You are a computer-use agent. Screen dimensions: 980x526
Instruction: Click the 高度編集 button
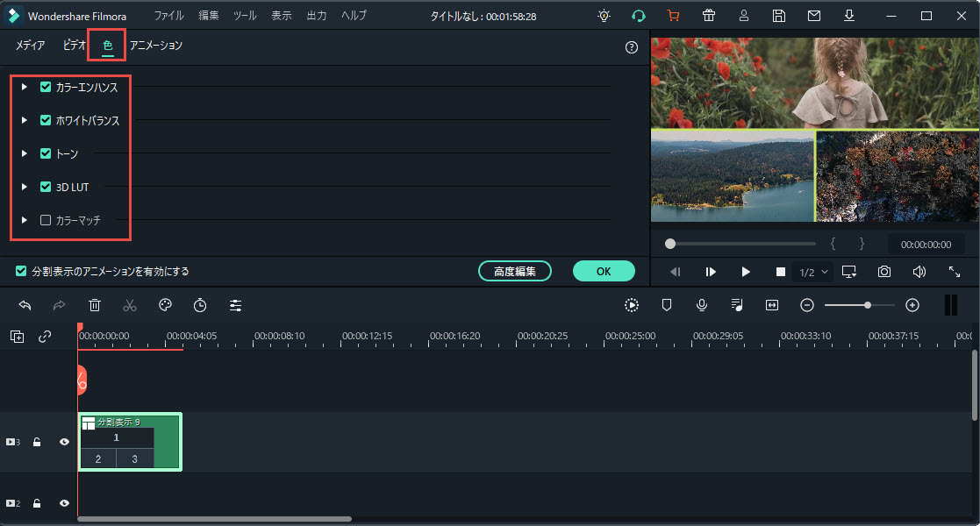tap(515, 271)
